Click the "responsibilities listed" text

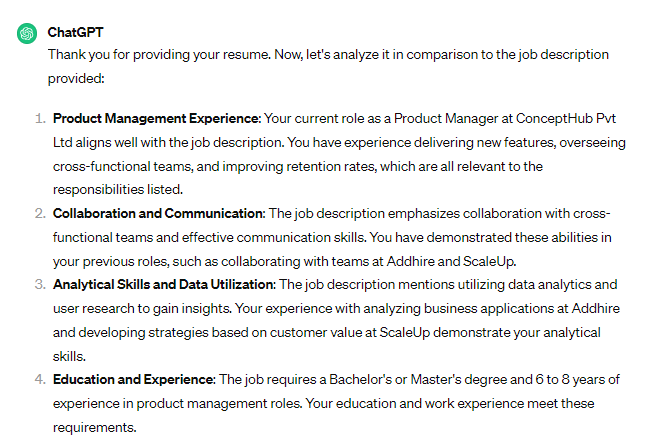tap(117, 191)
